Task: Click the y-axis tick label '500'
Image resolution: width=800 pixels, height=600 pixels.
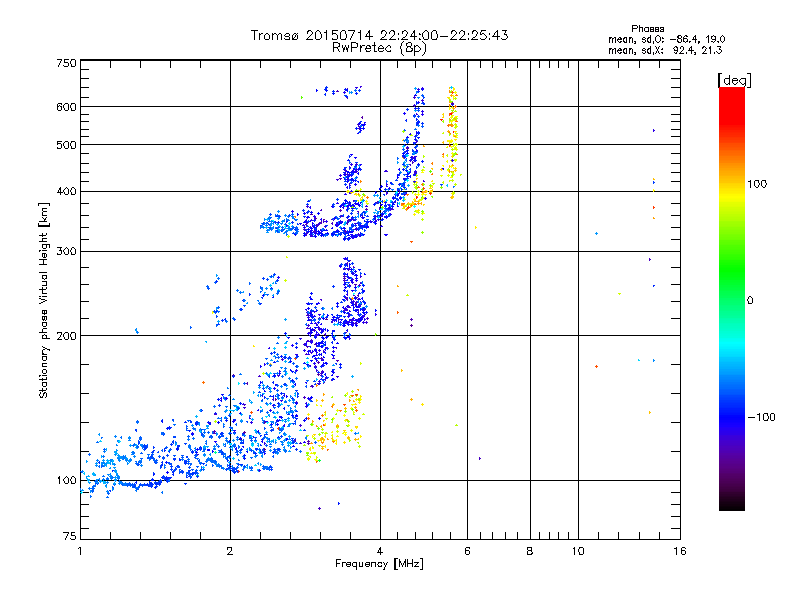Action: 67,145
